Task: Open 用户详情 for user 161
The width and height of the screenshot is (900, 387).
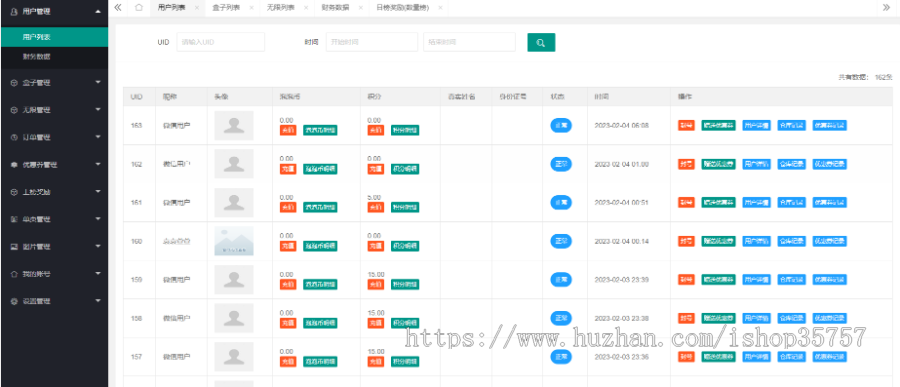Action: [x=757, y=203]
